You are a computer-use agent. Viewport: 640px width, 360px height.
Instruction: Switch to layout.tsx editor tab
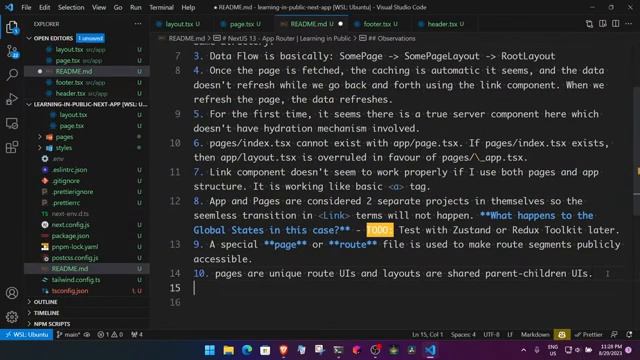tap(178, 24)
